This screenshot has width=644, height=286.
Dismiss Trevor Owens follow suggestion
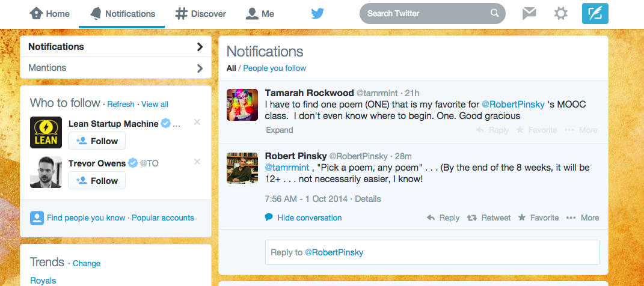pyautogui.click(x=197, y=162)
